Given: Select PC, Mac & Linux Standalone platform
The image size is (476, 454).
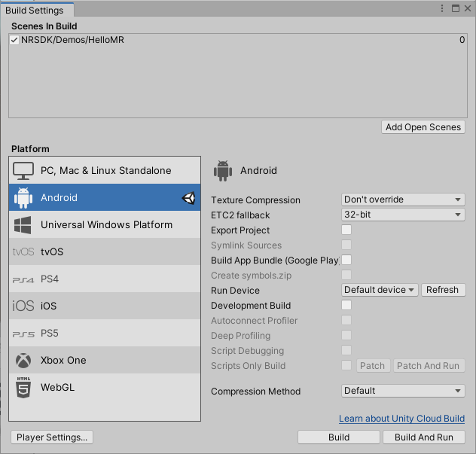Looking at the screenshot, I should pyautogui.click(x=105, y=171).
